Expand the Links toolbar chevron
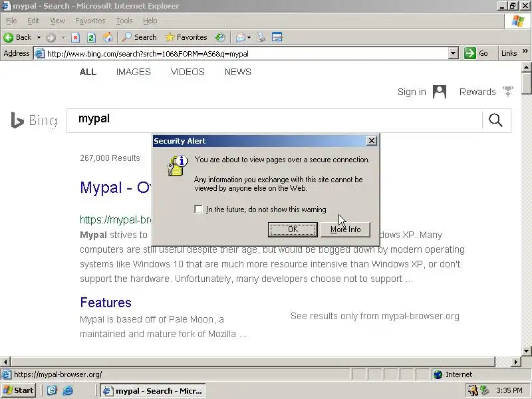The height and width of the screenshot is (399, 532). tap(525, 51)
